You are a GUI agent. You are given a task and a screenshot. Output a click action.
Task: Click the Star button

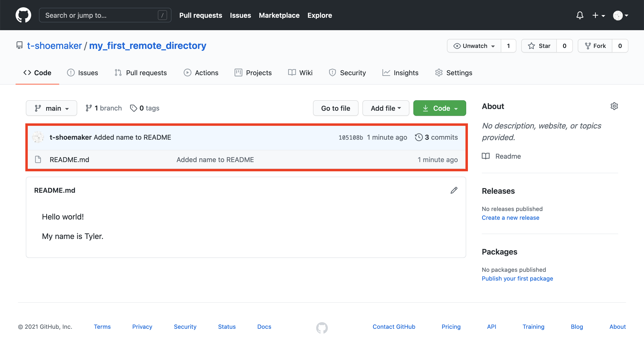coord(539,46)
